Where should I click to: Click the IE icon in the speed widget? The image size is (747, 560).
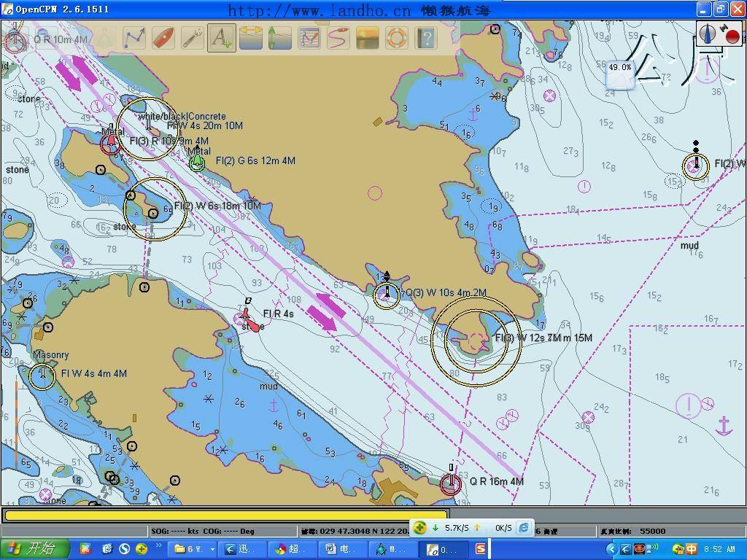524,527
